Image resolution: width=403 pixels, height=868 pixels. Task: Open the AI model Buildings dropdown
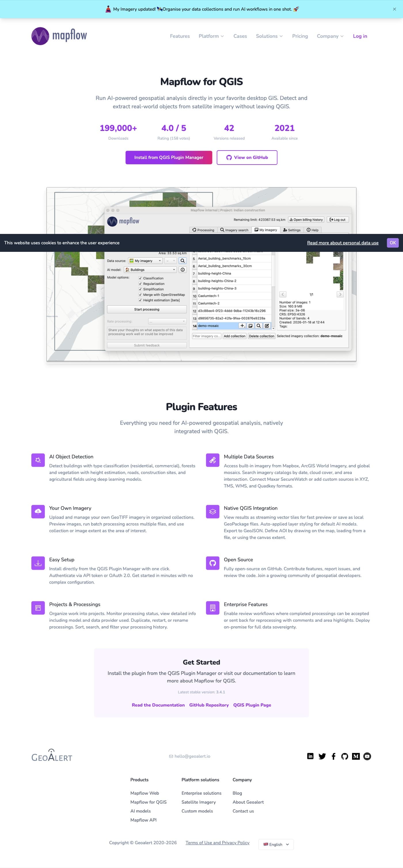tap(150, 270)
